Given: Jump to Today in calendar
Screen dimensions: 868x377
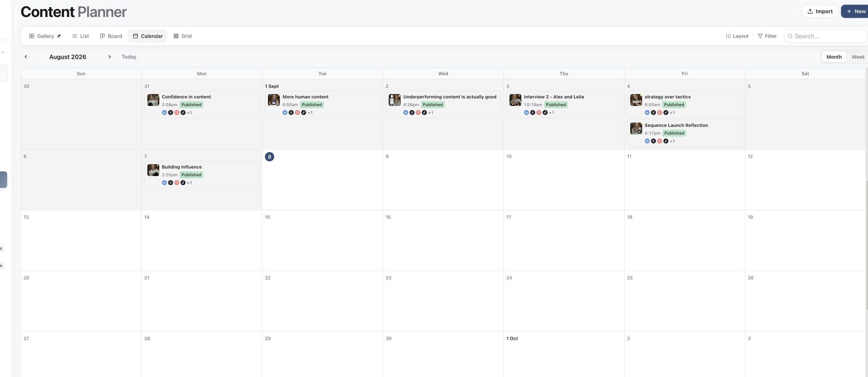Looking at the screenshot, I should 129,57.
